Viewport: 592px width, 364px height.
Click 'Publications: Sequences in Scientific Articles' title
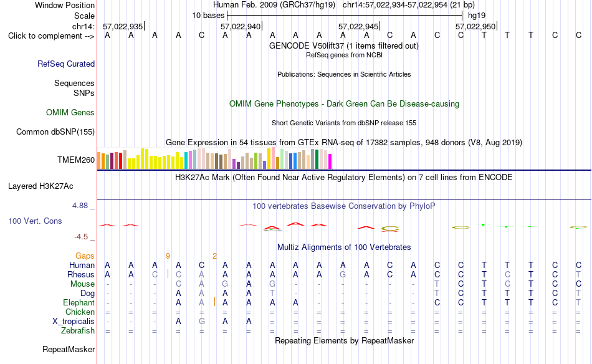coord(344,74)
